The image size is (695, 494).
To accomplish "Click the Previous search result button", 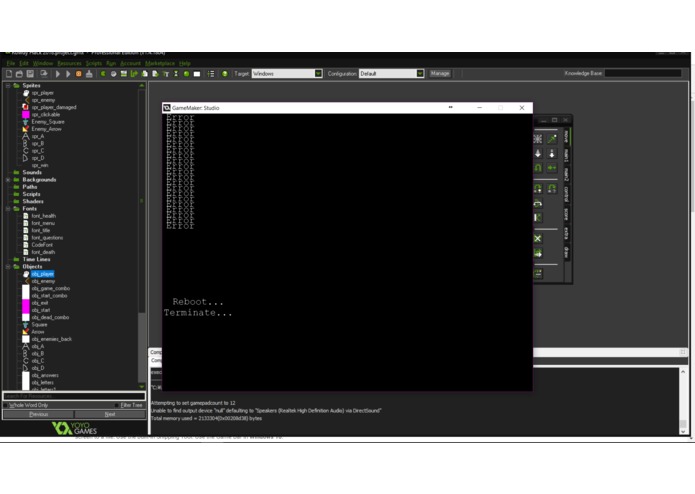I will coord(39,414).
